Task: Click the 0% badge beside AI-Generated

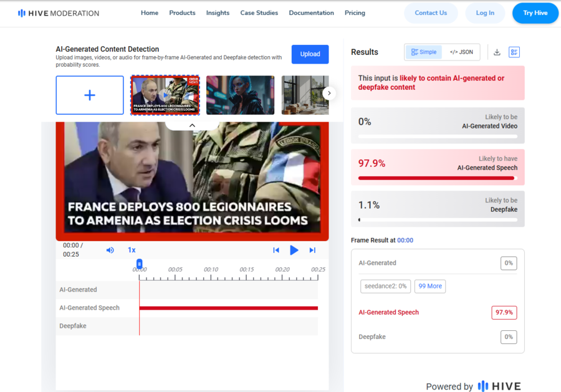Action: pos(509,263)
